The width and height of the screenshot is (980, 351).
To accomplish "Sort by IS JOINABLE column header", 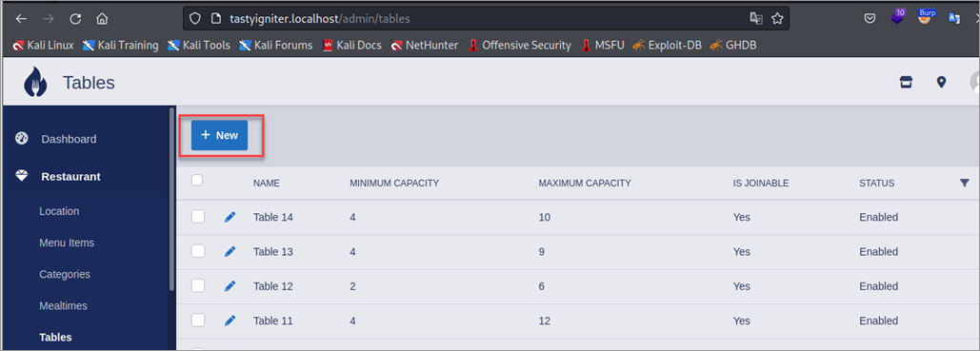I will [761, 183].
